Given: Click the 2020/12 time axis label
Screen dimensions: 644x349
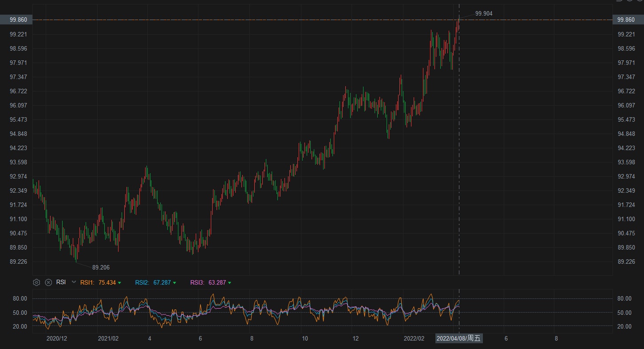Looking at the screenshot, I should (x=57, y=338).
